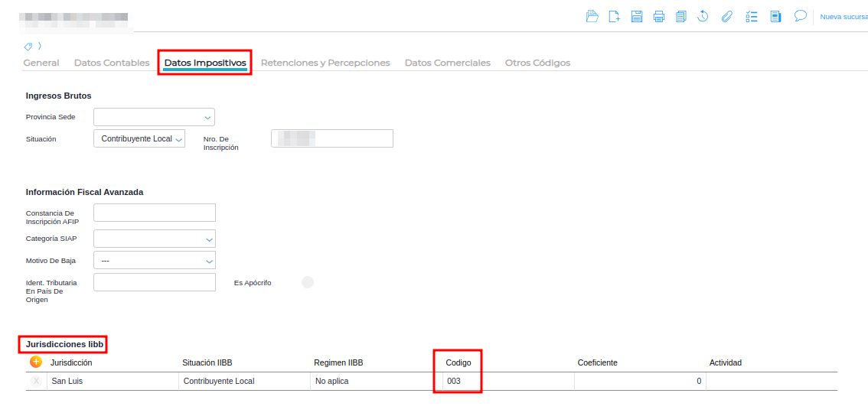Click the Nueva sucursal link
This screenshot has height=416, width=868.
pyautogui.click(x=844, y=17)
